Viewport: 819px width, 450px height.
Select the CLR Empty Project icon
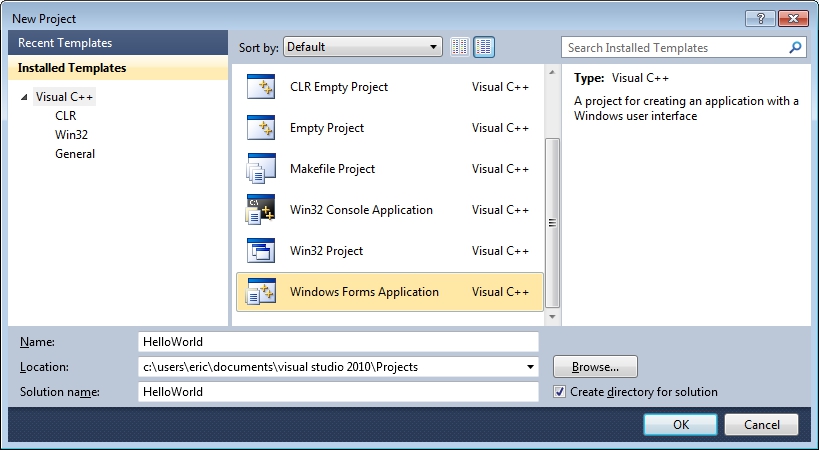[261, 87]
